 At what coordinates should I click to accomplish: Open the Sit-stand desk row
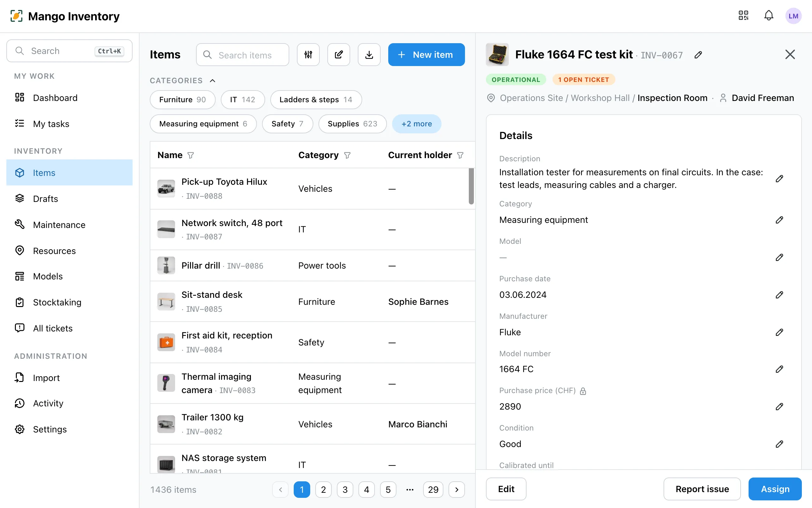[312, 301]
